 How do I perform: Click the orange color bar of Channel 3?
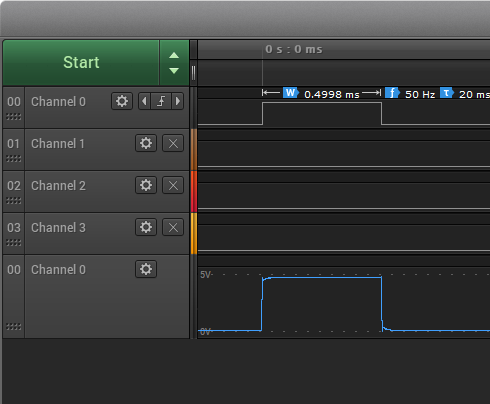[x=194, y=234]
